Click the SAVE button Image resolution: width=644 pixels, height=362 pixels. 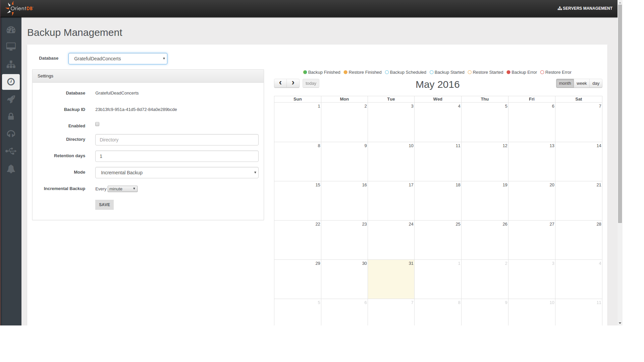104,205
